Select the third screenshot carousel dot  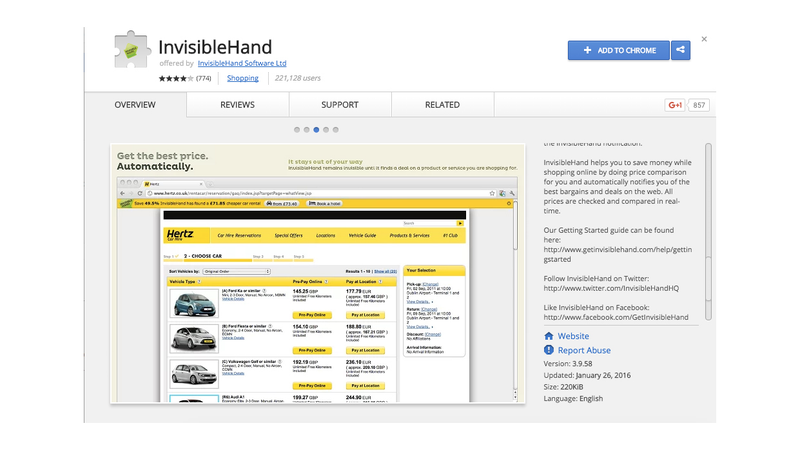point(316,130)
